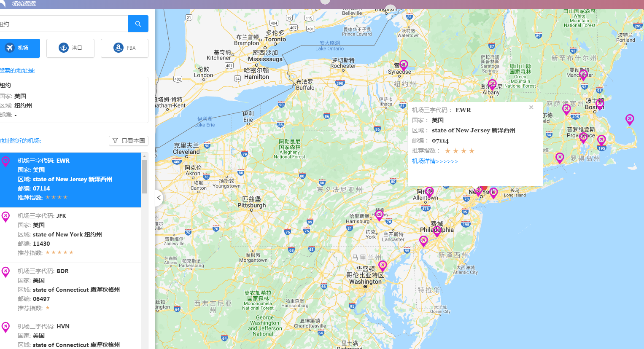Click the airport pin near Albany
Viewport: 644px width, 349px height.
pyautogui.click(x=492, y=83)
